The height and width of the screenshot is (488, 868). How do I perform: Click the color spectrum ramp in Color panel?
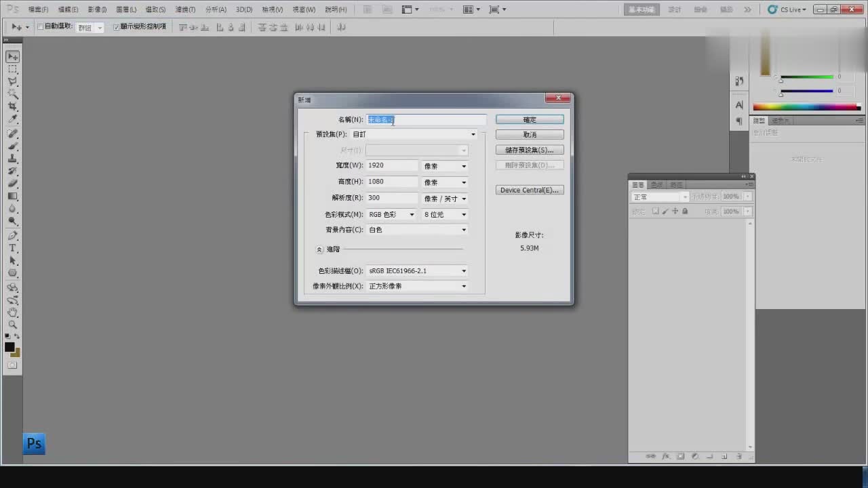pyautogui.click(x=806, y=107)
